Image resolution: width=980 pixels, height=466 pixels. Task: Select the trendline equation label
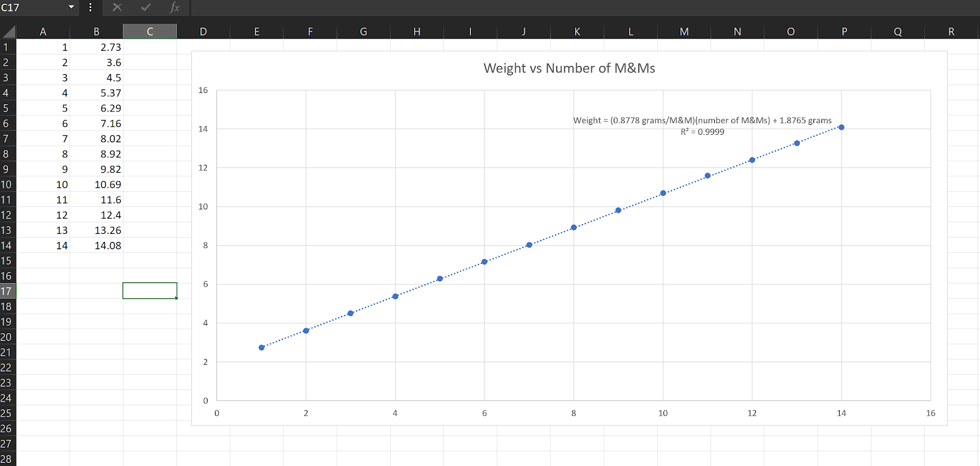pos(703,120)
